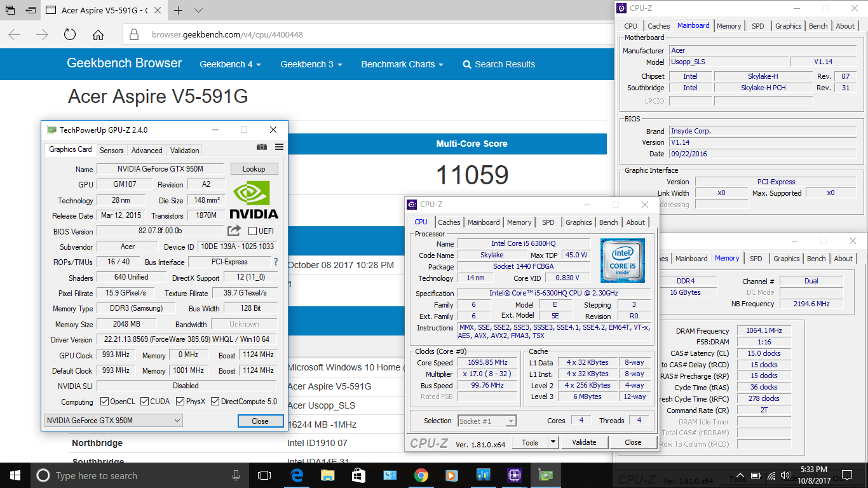Click the Close button in GPU-Z
Image resolution: width=868 pixels, height=488 pixels.
pyautogui.click(x=260, y=421)
